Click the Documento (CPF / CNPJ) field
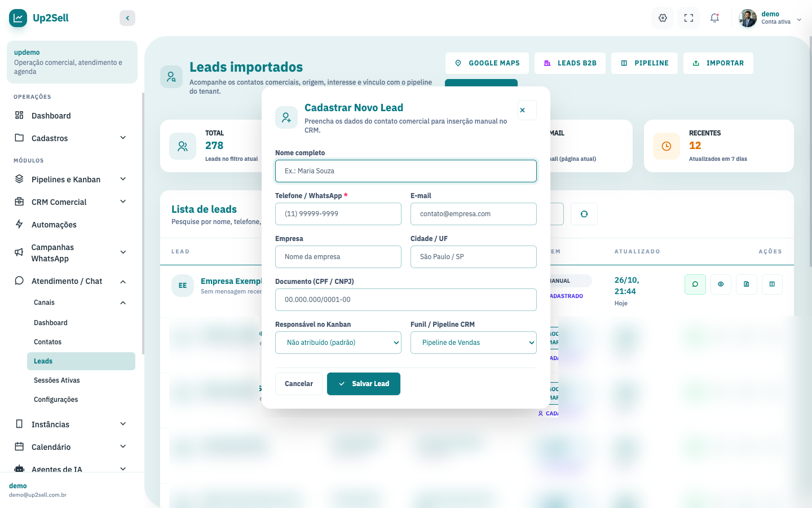This screenshot has height=508, width=812. click(x=406, y=300)
